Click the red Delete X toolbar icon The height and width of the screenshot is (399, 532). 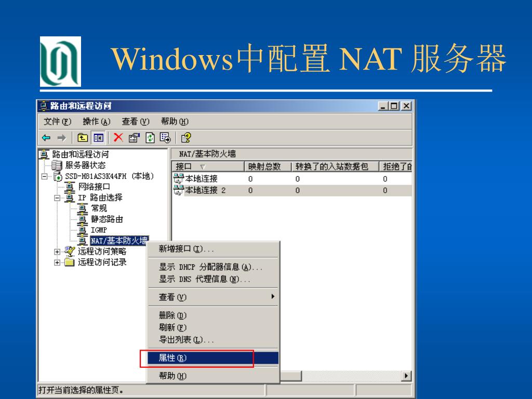tap(118, 137)
